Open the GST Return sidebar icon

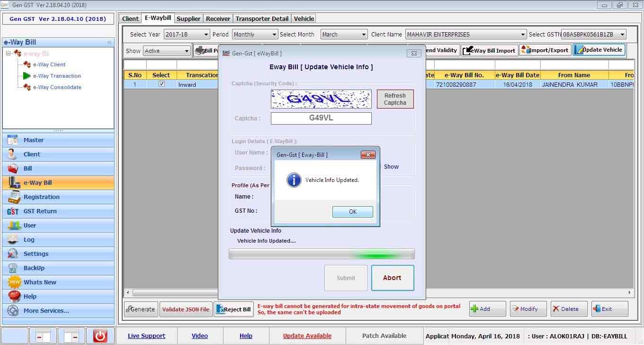[x=13, y=211]
